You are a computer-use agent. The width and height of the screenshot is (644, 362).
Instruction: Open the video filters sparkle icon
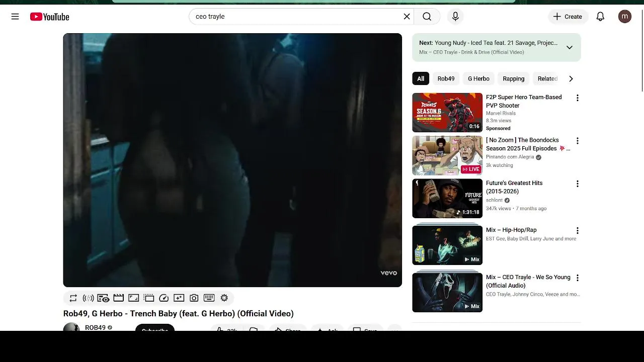tap(179, 298)
